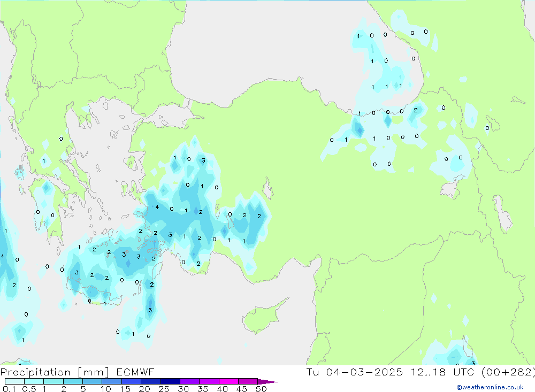Viewport: 535px width, 392px height.
Task: Click the legend label "40"
Action: click(x=222, y=389)
